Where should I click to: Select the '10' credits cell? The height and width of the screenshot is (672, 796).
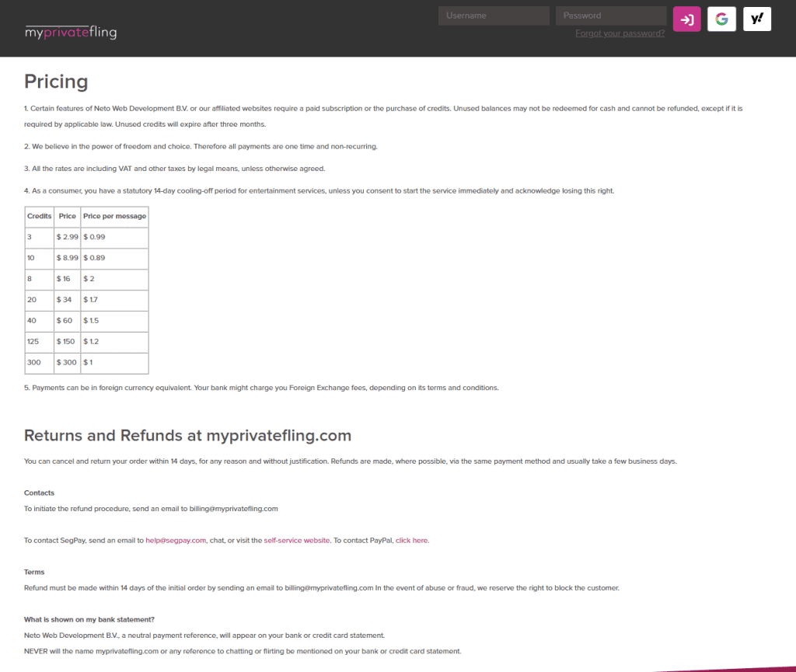pos(39,258)
